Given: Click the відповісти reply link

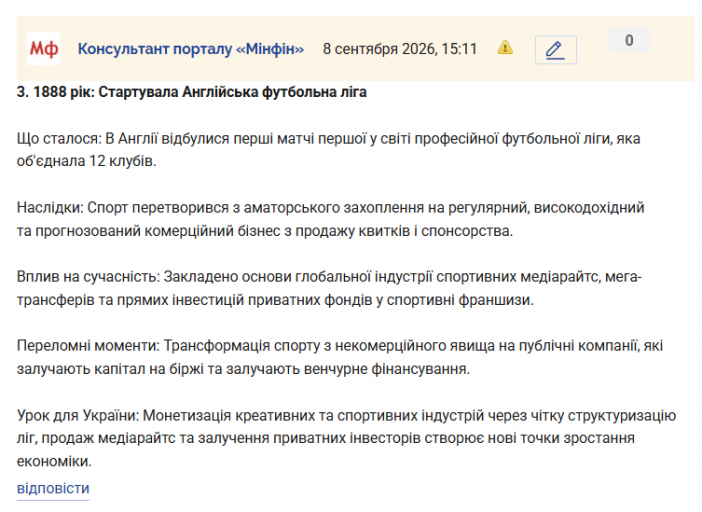Looking at the screenshot, I should click(53, 488).
